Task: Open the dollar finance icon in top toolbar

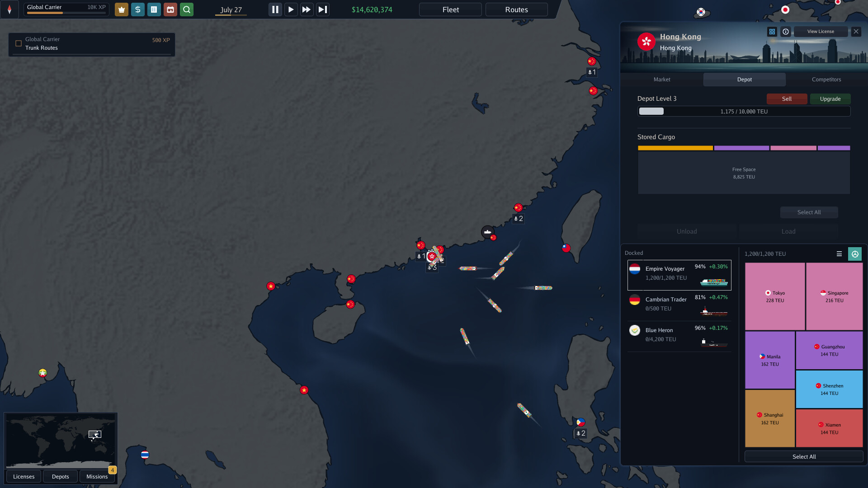Action: click(137, 9)
